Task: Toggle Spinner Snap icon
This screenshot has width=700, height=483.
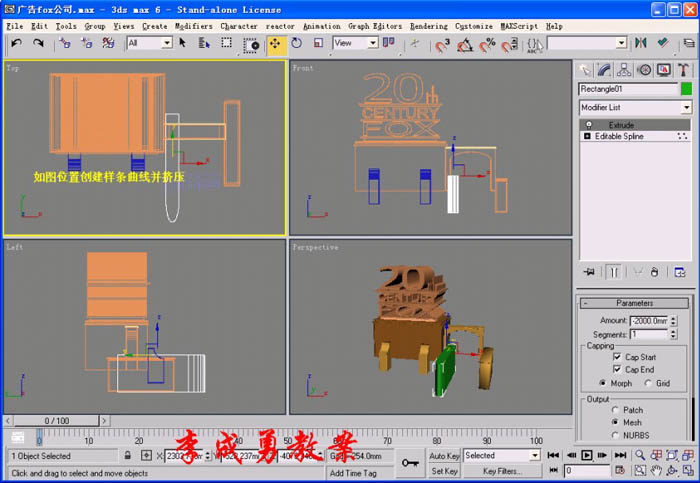Action: pos(509,45)
